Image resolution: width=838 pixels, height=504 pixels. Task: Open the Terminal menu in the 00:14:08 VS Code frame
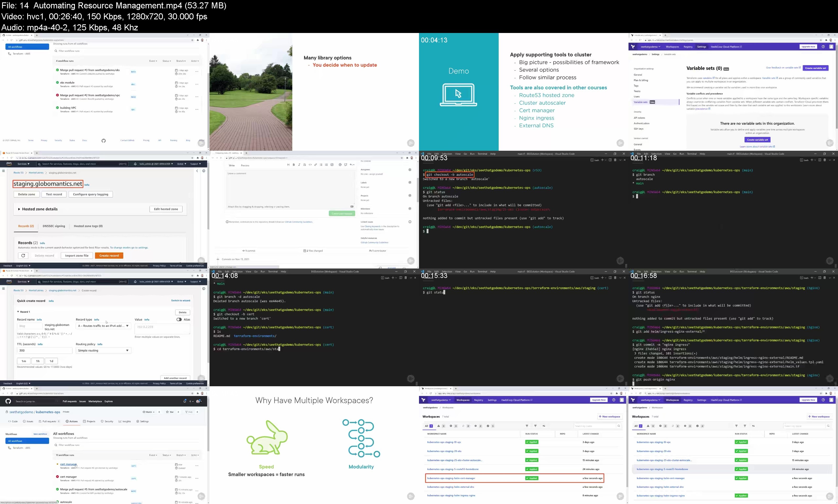(273, 272)
